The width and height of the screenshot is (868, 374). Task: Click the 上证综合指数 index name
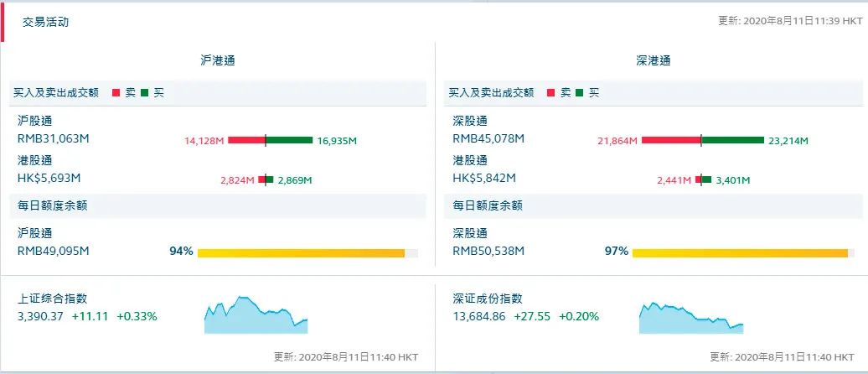[52, 299]
